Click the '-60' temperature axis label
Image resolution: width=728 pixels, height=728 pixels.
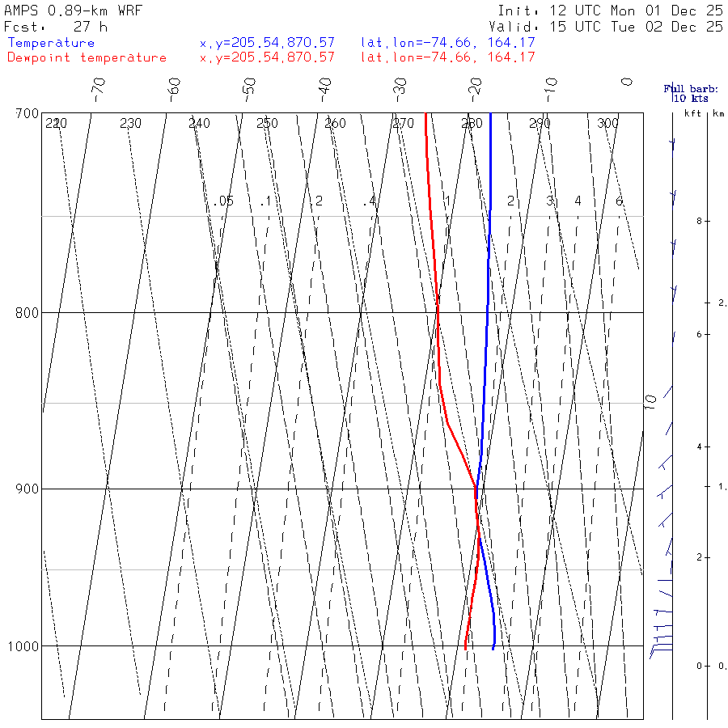[x=174, y=90]
